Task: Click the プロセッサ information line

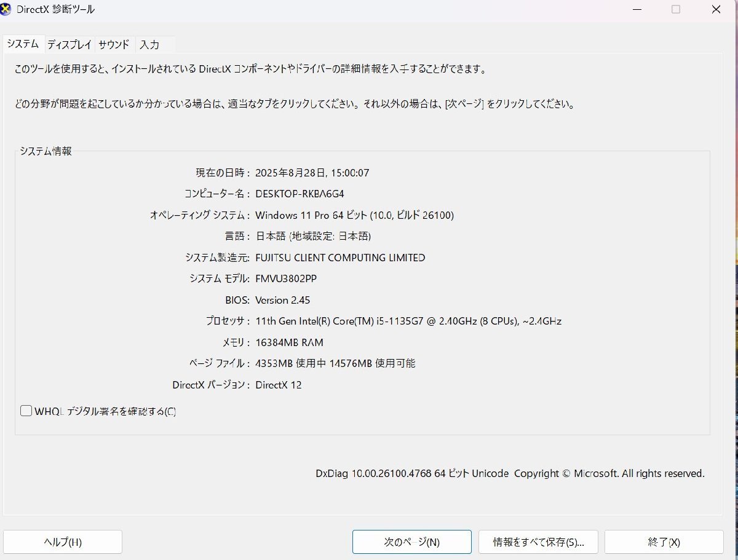Action: click(x=409, y=321)
